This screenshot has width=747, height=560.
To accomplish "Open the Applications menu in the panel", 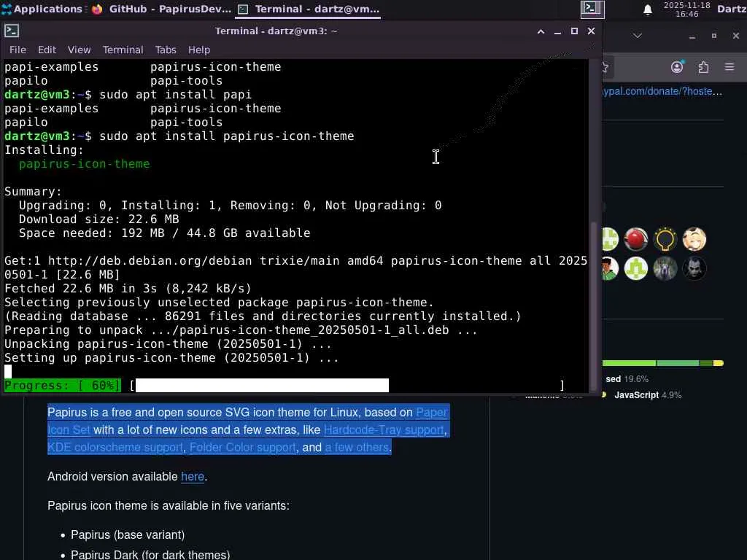I will point(42,9).
